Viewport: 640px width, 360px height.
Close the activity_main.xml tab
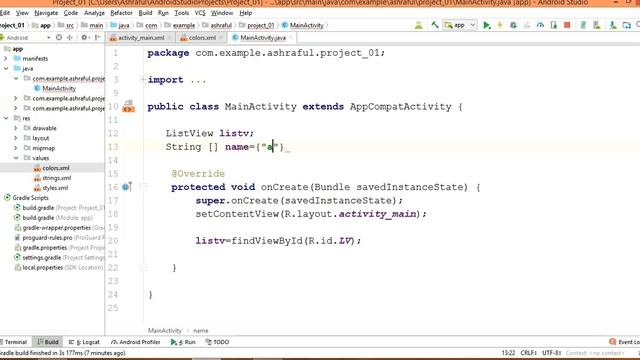(169, 38)
